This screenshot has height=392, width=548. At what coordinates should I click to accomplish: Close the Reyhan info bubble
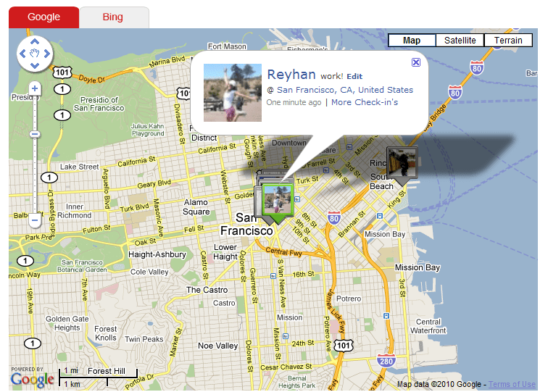[415, 62]
